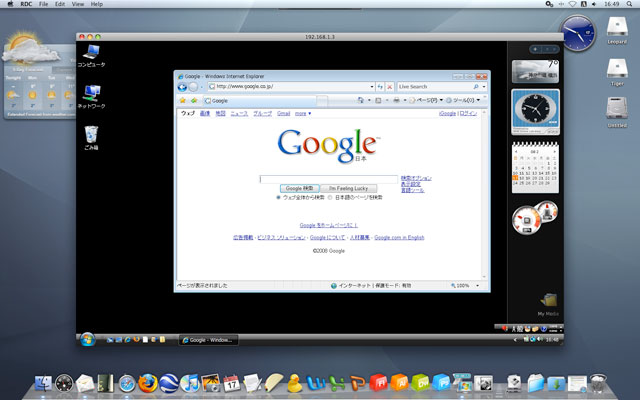Select the ウェブ全体から検索 radio button
Screen dimensions: 640x400
tap(278, 198)
